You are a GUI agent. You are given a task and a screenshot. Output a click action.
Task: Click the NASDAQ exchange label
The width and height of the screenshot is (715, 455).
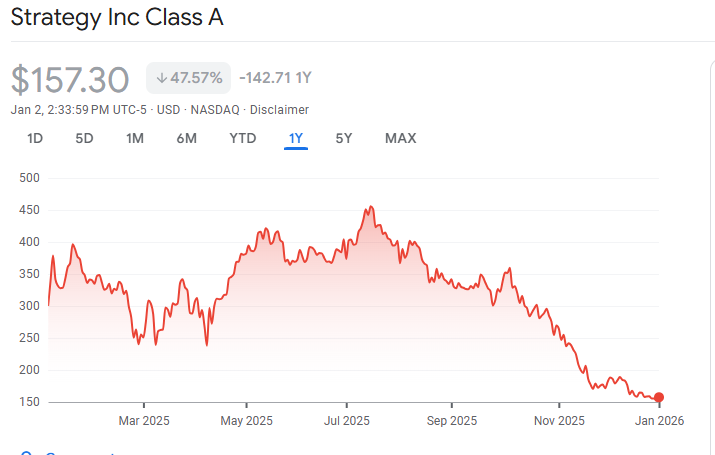click(210, 110)
